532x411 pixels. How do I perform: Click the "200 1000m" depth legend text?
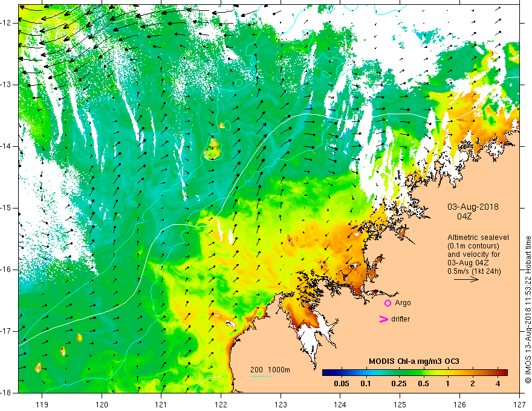tap(270, 370)
